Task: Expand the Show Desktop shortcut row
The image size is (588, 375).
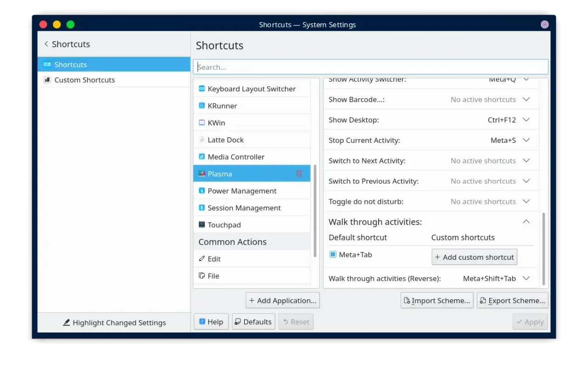Action: click(x=526, y=120)
